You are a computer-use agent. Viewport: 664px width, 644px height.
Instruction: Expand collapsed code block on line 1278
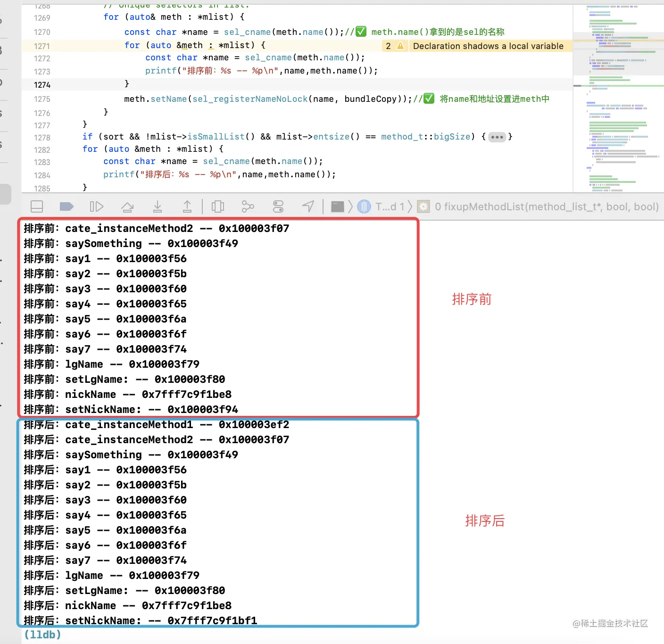point(497,137)
